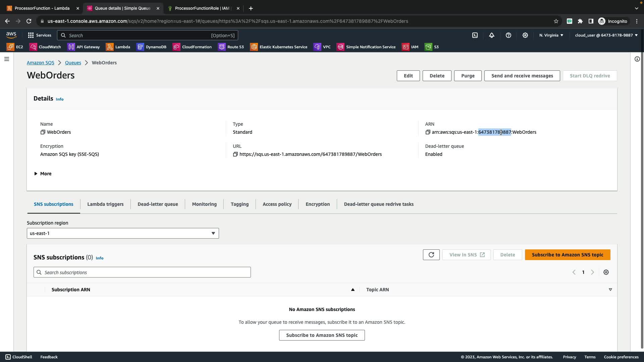Expand the More details section
This screenshot has width=644, height=362.
point(43,174)
